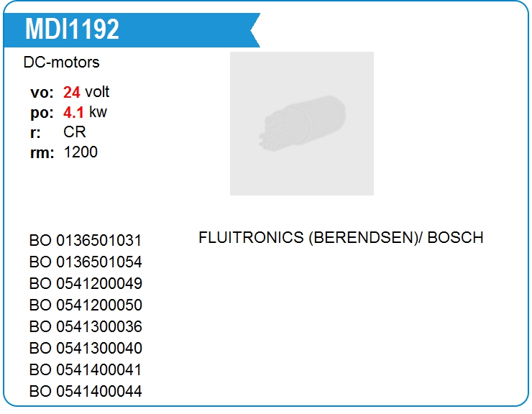The width and height of the screenshot is (532, 414).
Task: Click the 'r:' rotation label
Action: pyautogui.click(x=35, y=133)
